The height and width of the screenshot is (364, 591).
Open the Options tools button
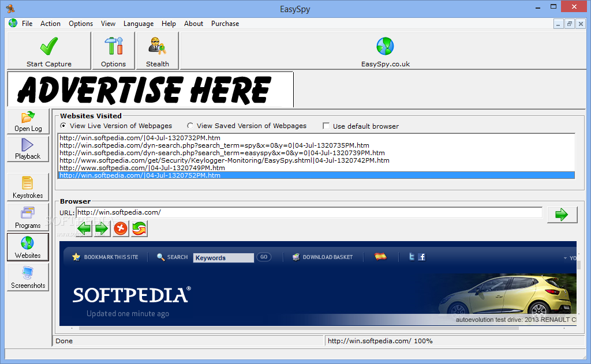point(114,51)
